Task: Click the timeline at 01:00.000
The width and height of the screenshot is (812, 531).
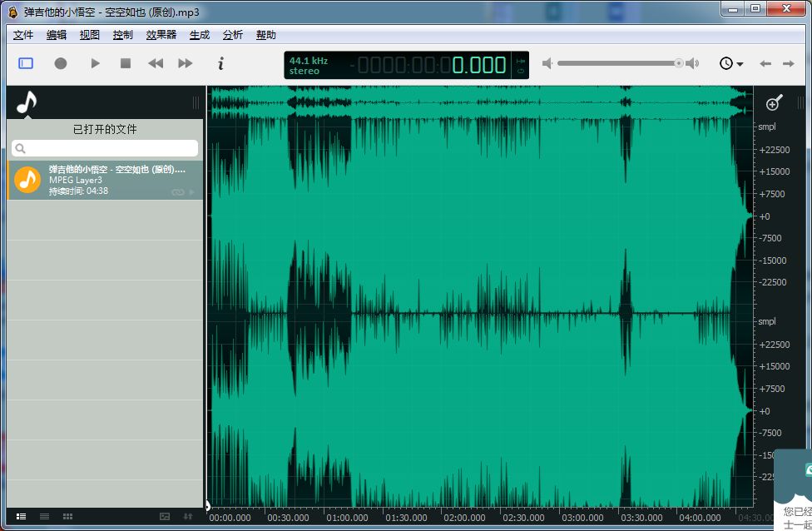Action: pyautogui.click(x=347, y=518)
